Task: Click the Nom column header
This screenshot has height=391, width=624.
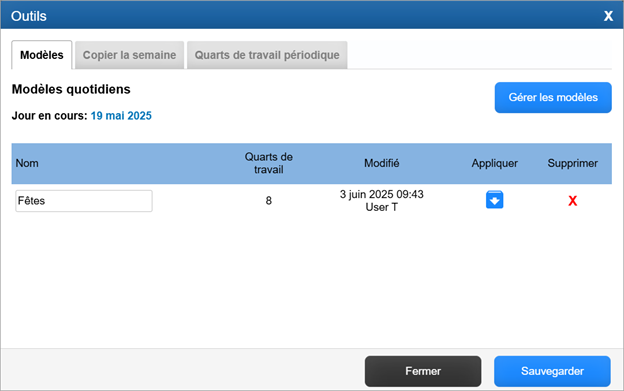Action: [x=27, y=163]
